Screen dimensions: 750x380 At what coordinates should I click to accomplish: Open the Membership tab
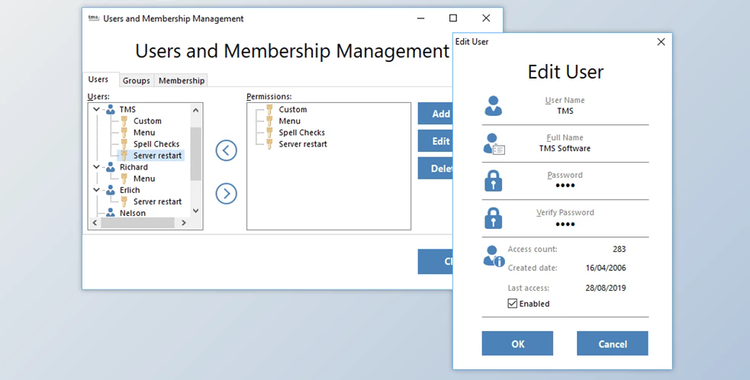point(182,80)
